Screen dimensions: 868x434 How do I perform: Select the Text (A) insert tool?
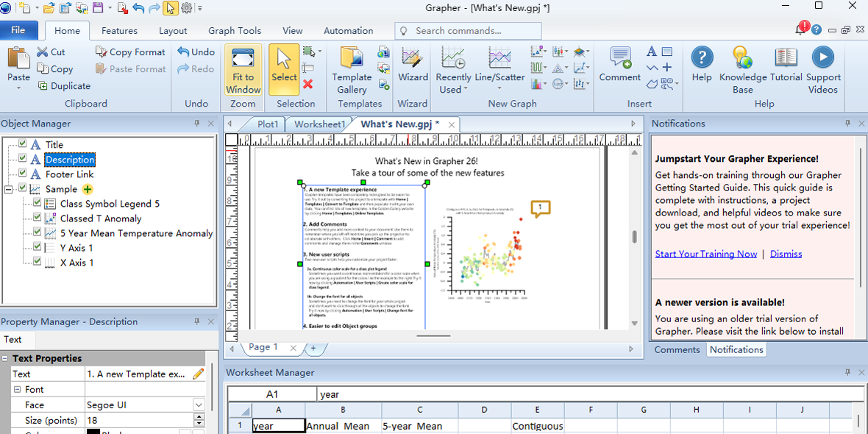point(652,52)
